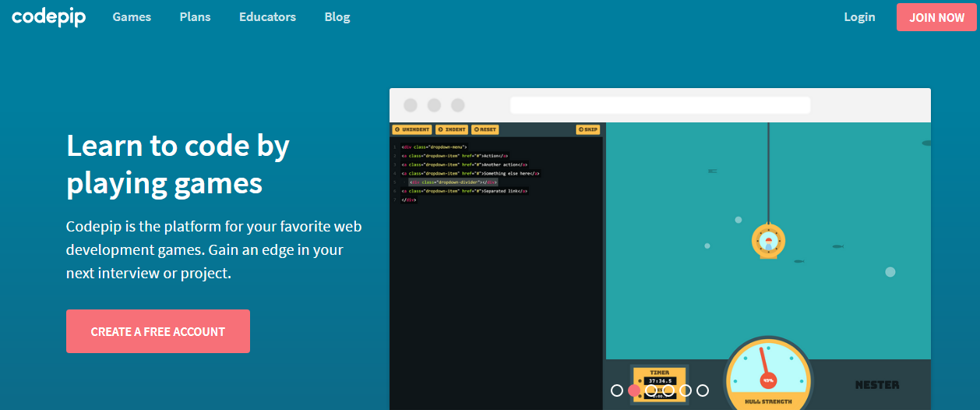980x410 pixels.
Task: Open the Games menu item
Action: coord(132,17)
